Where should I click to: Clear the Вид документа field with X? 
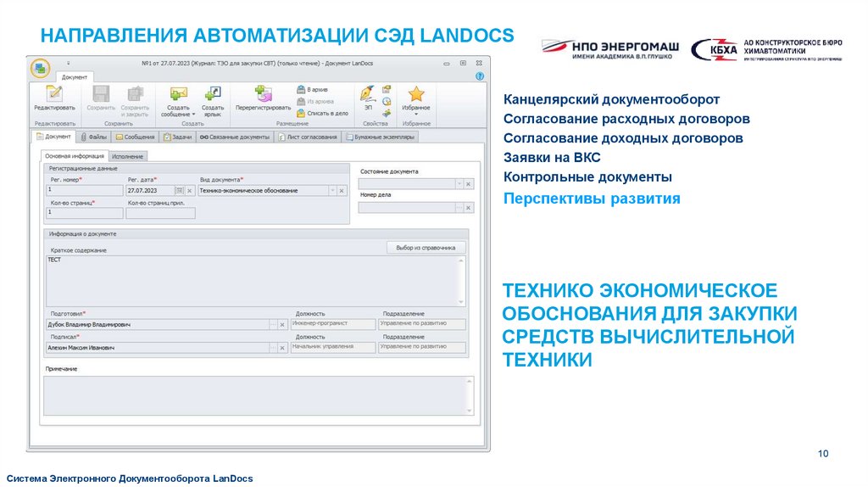pyautogui.click(x=342, y=191)
